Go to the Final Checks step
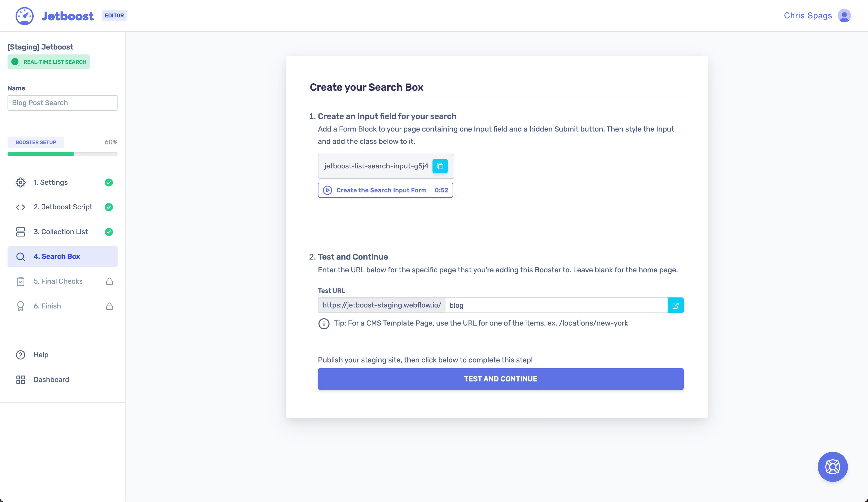 [58, 281]
